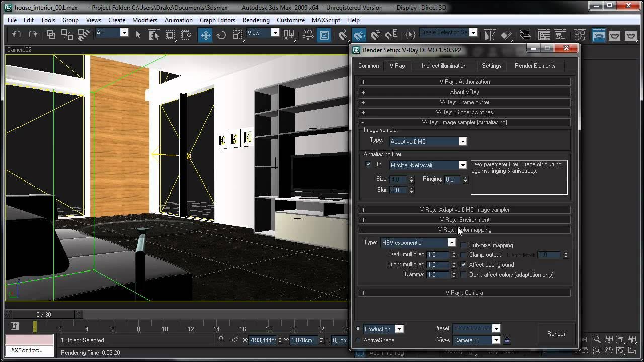Click the Gamma value field
Image resolution: width=644 pixels, height=362 pixels.
pos(438,275)
